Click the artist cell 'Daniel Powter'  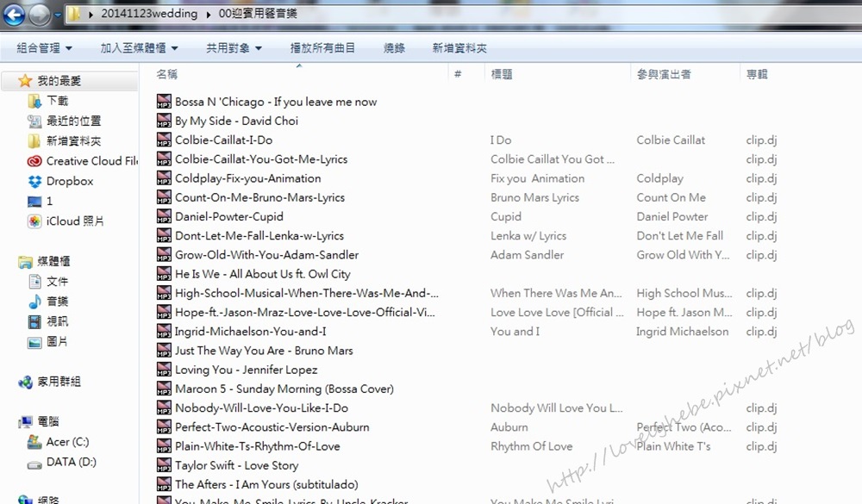[x=671, y=216]
